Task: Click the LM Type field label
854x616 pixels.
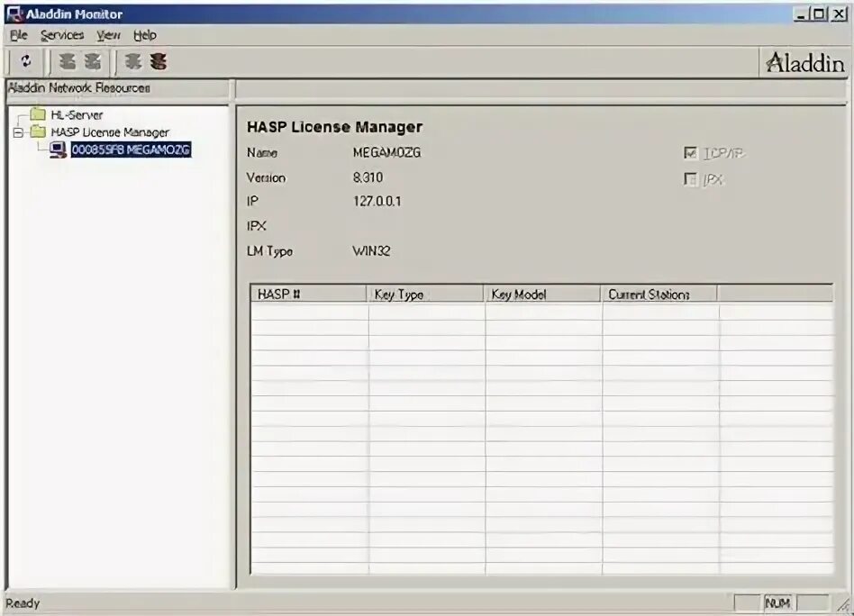Action: [x=269, y=251]
